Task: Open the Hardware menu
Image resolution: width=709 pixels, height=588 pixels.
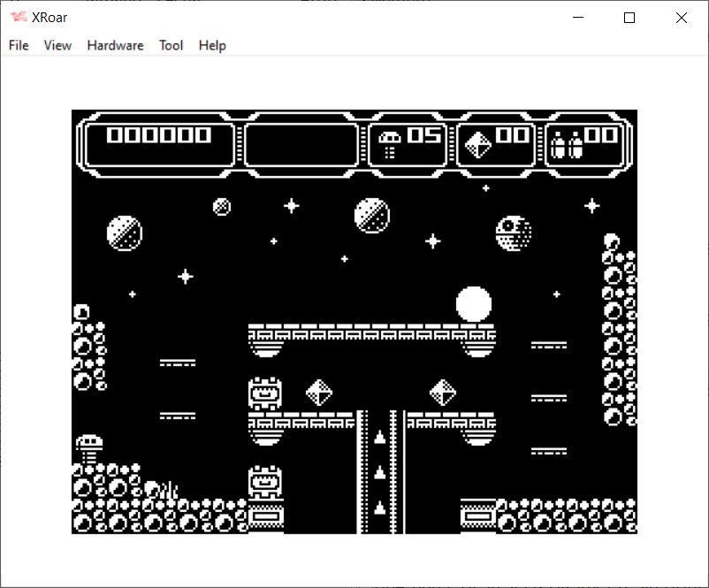Action: pyautogui.click(x=115, y=45)
